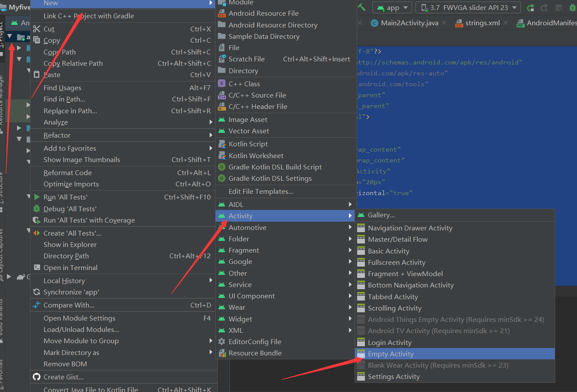Click the Run with Coverage shield icon
This screenshot has height=392, width=577.
coord(37,220)
